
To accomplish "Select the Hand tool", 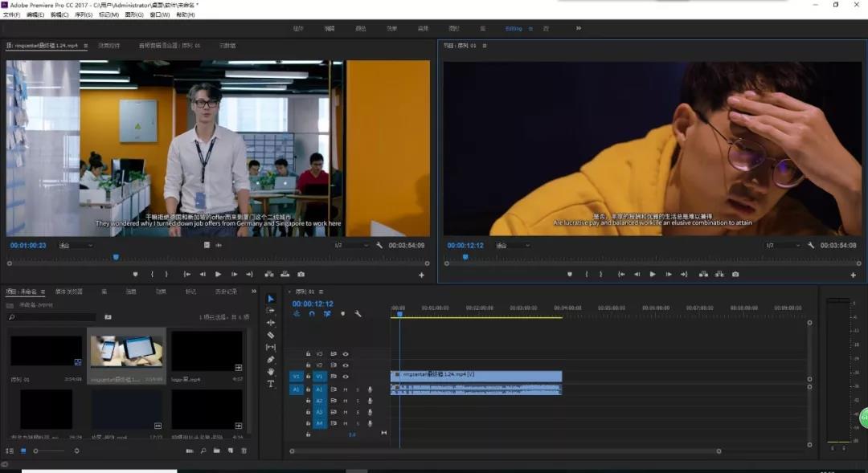I will click(x=270, y=372).
